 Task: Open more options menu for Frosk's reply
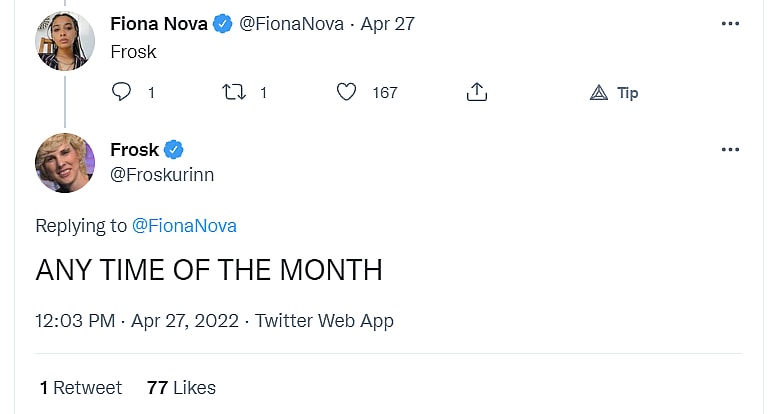click(730, 150)
